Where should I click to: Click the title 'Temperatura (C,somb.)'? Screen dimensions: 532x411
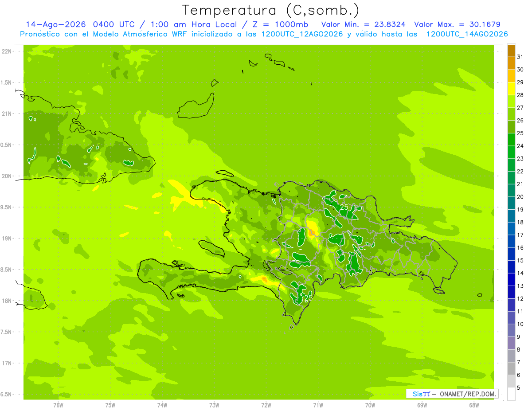point(271,10)
